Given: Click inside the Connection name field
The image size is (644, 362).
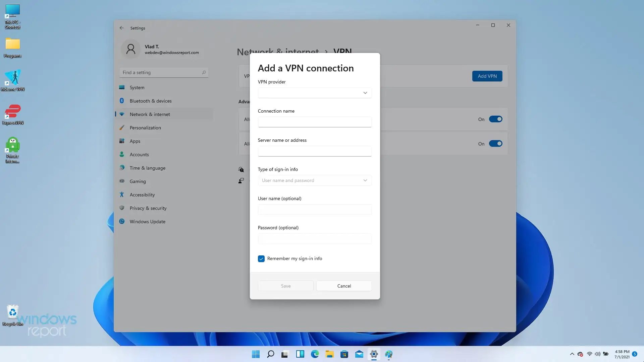Looking at the screenshot, I should point(314,122).
